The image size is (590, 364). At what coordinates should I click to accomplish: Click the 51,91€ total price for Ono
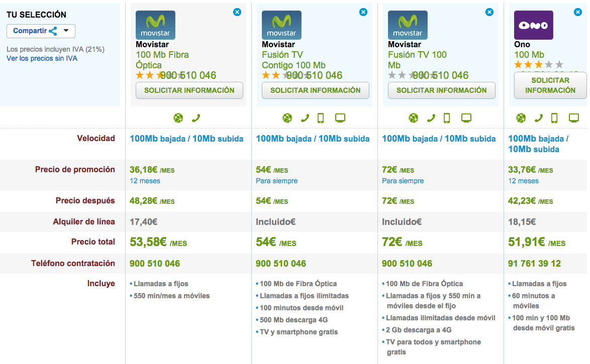(537, 242)
